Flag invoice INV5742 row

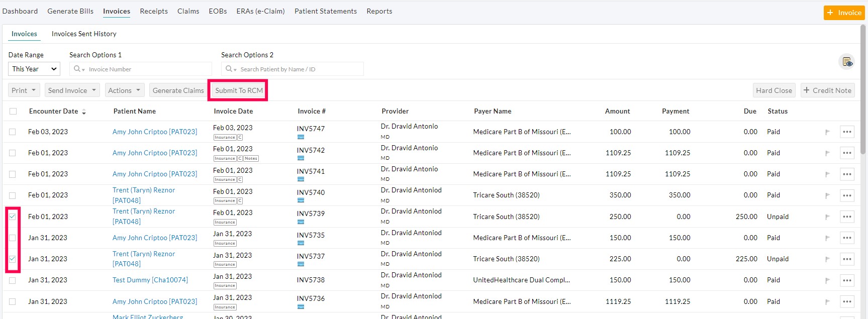(827, 153)
